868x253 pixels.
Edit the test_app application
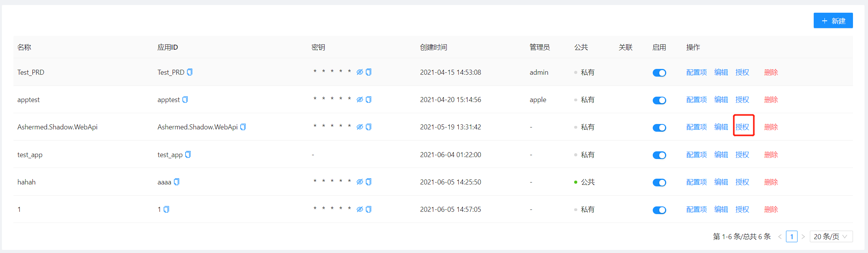click(x=721, y=154)
